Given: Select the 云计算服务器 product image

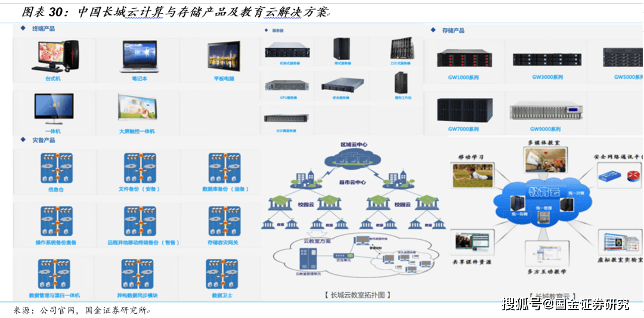Looking at the screenshot, I should tap(287, 119).
